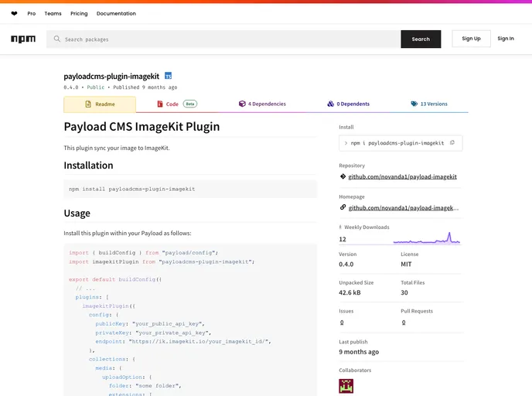Switch to the 13 Versions tab

pyautogui.click(x=429, y=104)
